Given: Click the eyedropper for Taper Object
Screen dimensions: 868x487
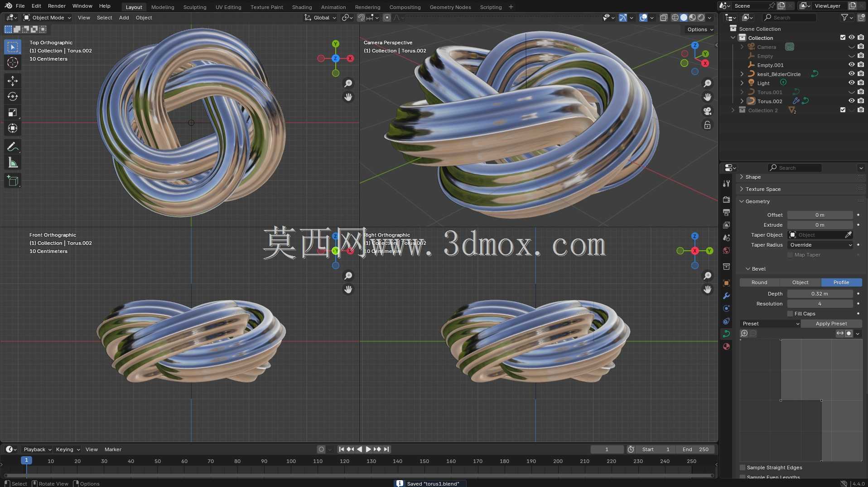Looking at the screenshot, I should tap(849, 235).
